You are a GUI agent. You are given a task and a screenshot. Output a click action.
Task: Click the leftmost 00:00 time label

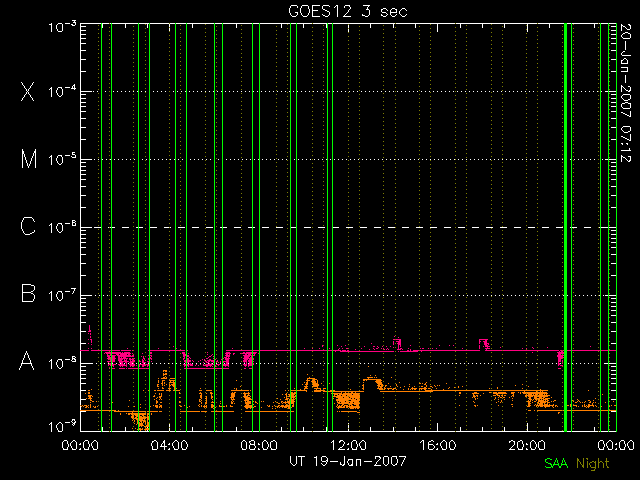coord(80,445)
